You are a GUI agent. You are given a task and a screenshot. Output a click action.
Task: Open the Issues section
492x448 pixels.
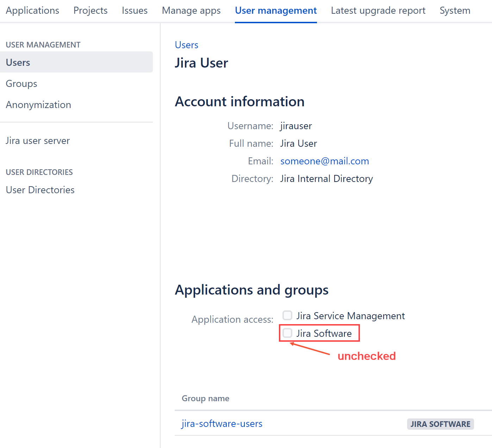pos(135,10)
